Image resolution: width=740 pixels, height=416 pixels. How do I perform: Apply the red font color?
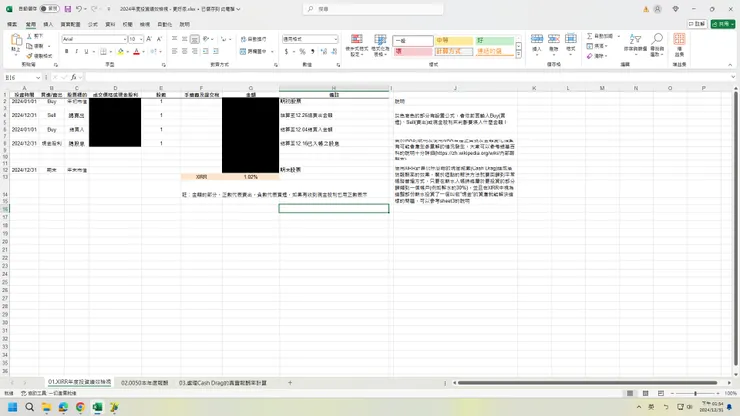tap(136, 51)
